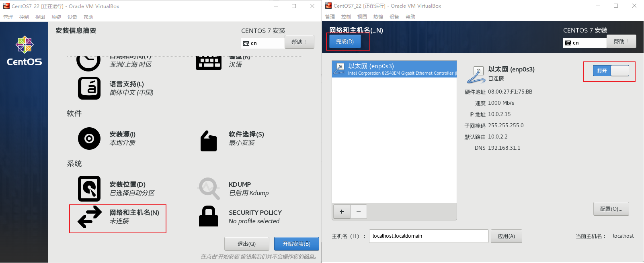Image resolution: width=644 pixels, height=263 pixels.
Task: Click VirtualBox title icon of left window
Action: (x=6, y=6)
